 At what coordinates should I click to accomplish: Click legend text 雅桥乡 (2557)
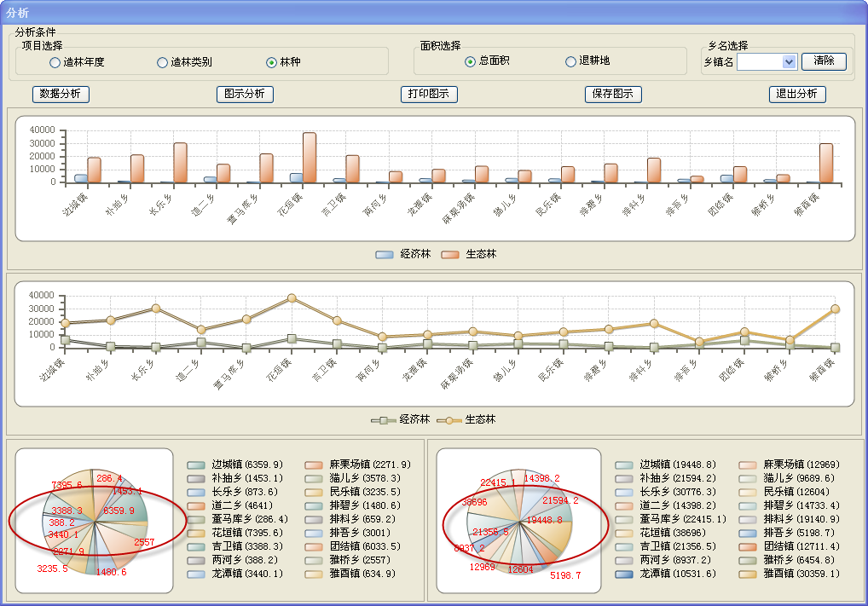pos(359,560)
